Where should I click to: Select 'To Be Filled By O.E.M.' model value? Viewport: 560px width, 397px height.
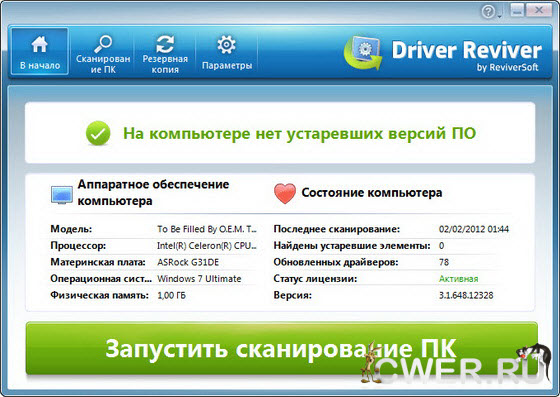(207, 229)
